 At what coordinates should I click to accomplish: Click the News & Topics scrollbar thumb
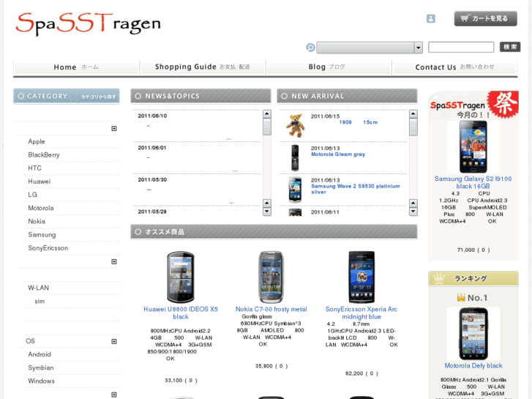[267, 127]
